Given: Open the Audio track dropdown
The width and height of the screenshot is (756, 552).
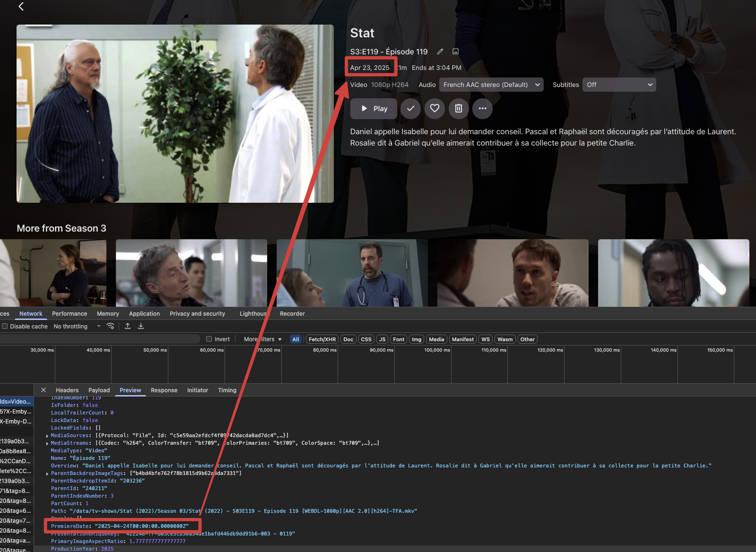Looking at the screenshot, I should tap(492, 85).
